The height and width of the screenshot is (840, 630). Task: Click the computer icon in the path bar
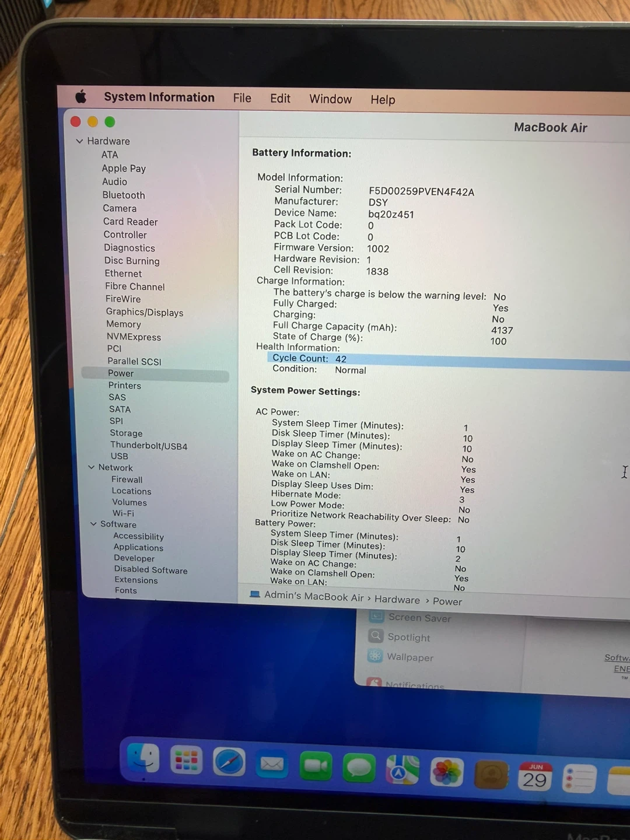point(255,594)
